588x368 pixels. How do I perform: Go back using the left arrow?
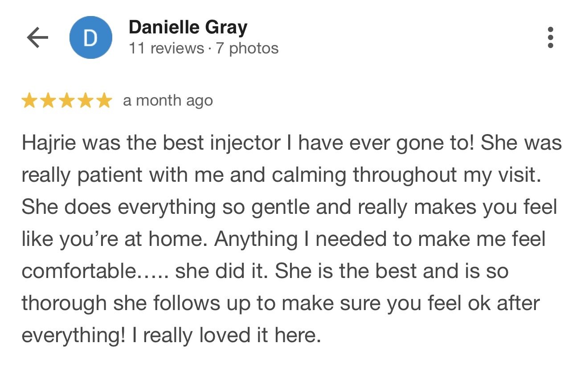point(37,38)
